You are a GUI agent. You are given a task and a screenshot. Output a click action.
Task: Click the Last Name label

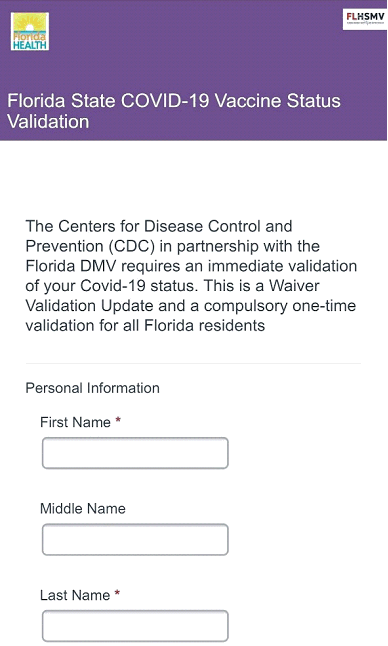(75, 595)
